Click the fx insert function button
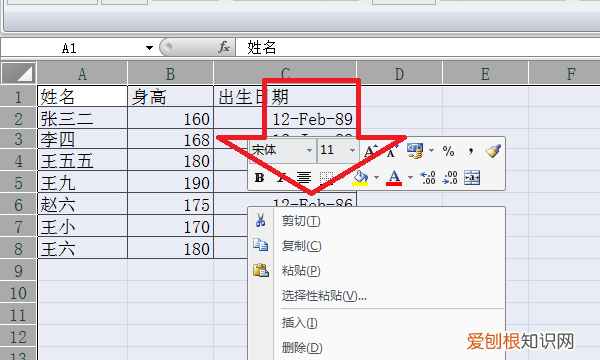 tap(223, 47)
